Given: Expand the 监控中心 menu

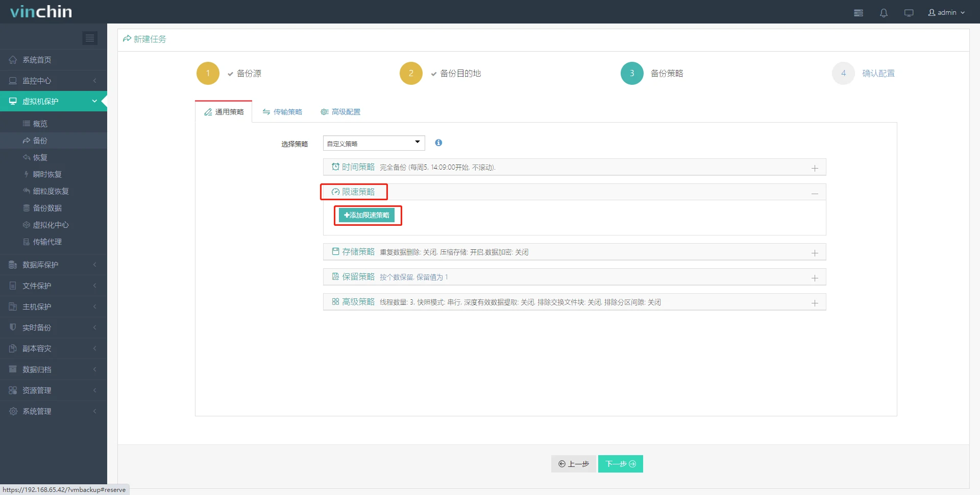Looking at the screenshot, I should pos(54,81).
